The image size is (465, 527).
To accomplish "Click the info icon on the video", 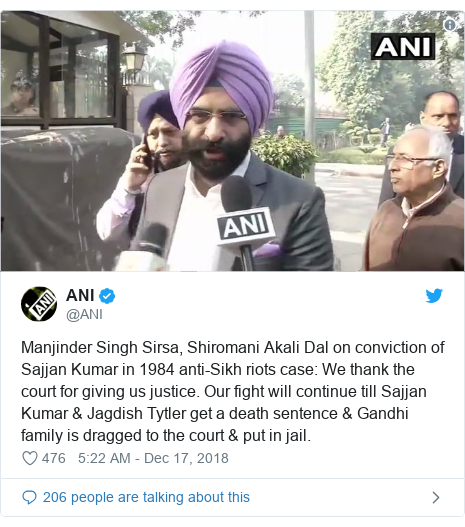I will tap(450, 25).
